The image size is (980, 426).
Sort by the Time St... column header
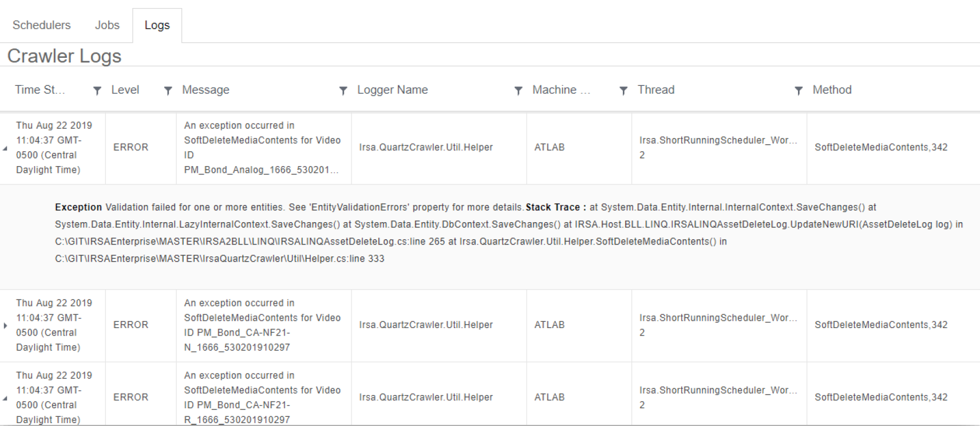coord(40,90)
